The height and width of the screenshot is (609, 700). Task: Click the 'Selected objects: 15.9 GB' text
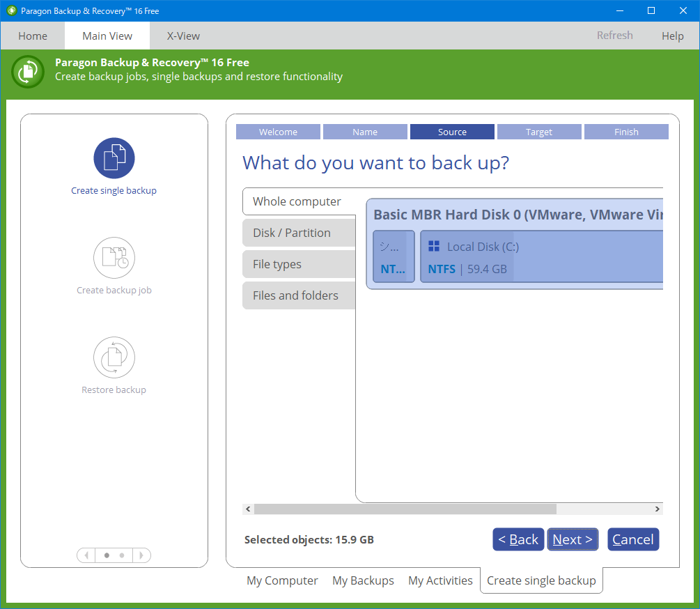coord(309,540)
